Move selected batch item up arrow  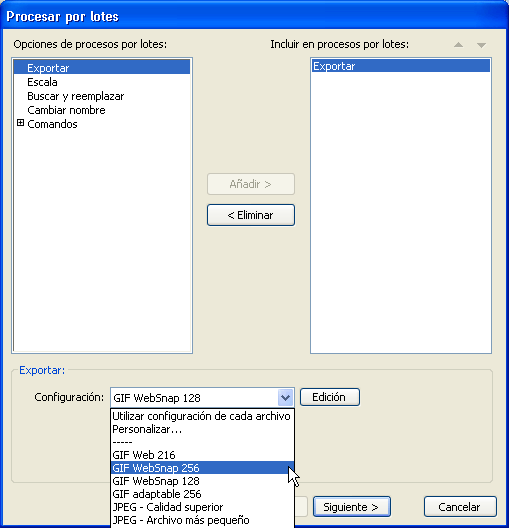458,45
